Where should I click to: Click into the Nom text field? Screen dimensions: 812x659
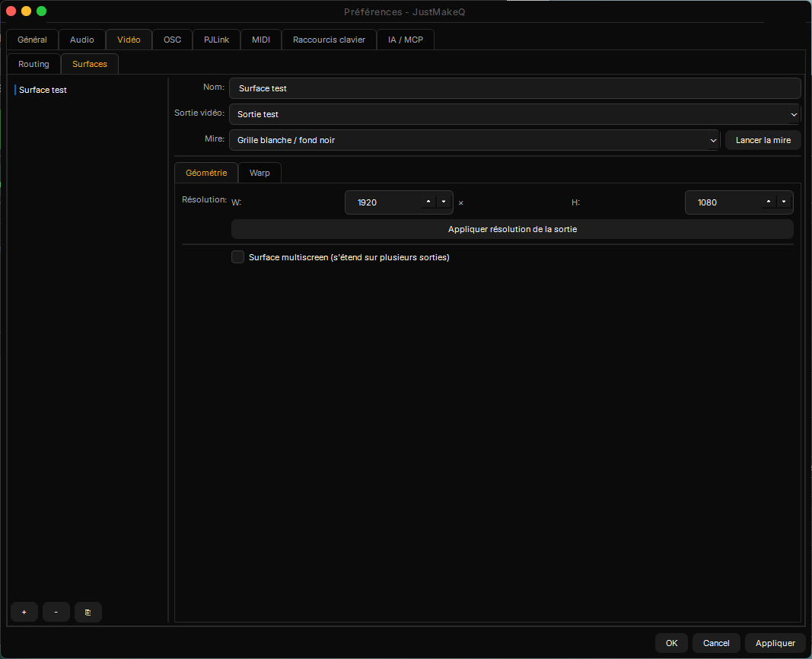pos(515,88)
